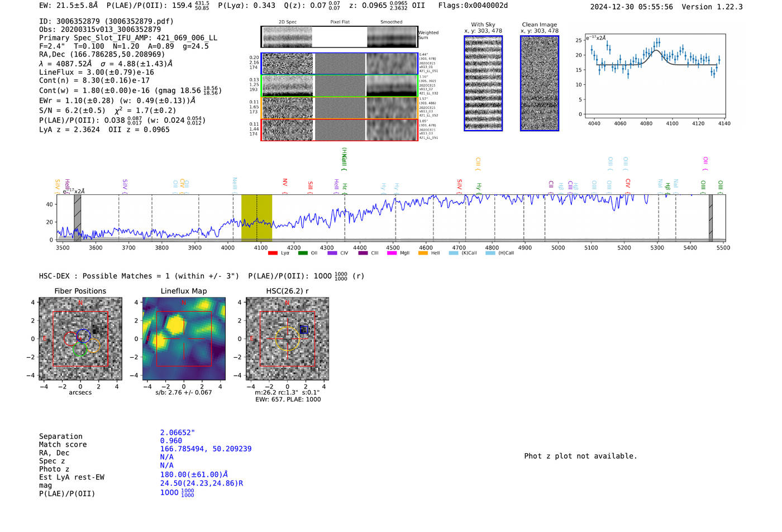Select the orange-bordered 2D fiber spectrum row

tap(339, 108)
